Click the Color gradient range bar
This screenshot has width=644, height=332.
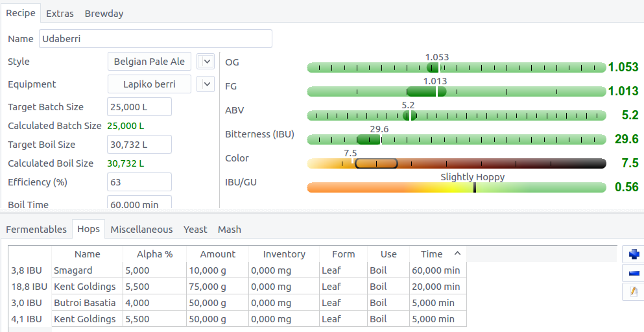(456, 163)
